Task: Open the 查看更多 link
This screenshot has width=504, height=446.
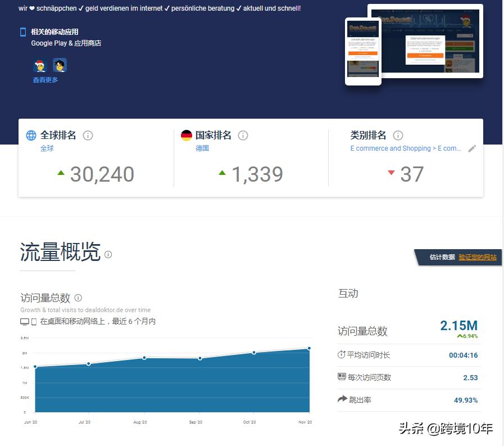Action: [46, 79]
